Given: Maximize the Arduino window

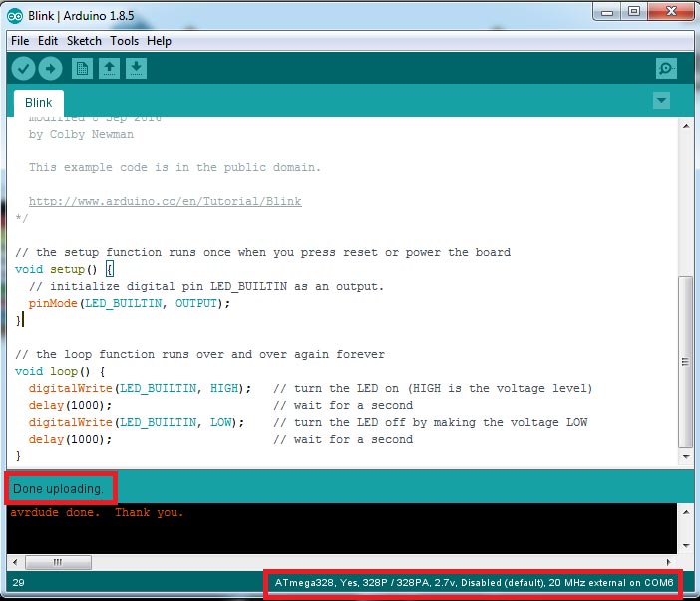Looking at the screenshot, I should (634, 12).
